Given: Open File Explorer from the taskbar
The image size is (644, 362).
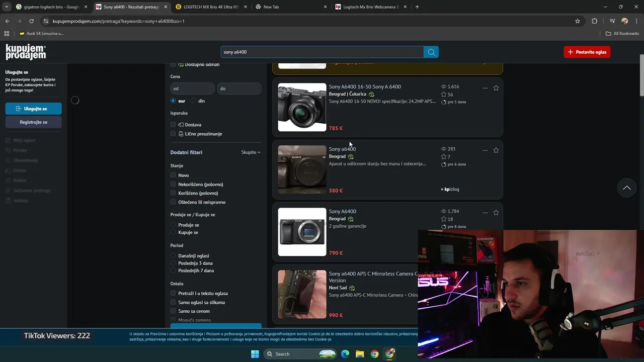Looking at the screenshot, I should 360,354.
